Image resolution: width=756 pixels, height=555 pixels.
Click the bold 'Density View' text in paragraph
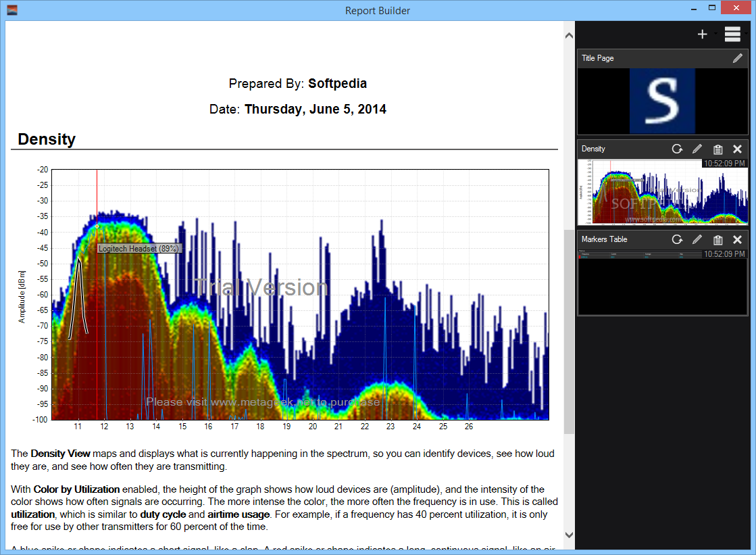[60, 454]
